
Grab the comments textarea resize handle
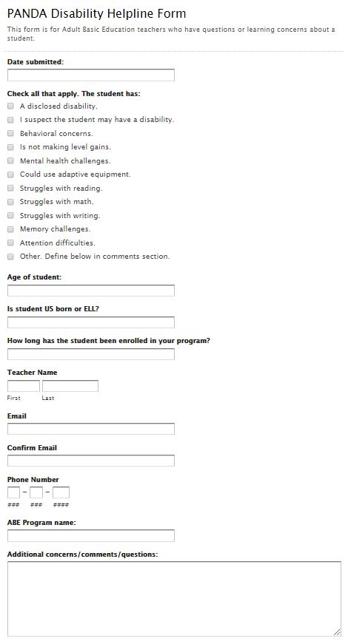click(337, 632)
